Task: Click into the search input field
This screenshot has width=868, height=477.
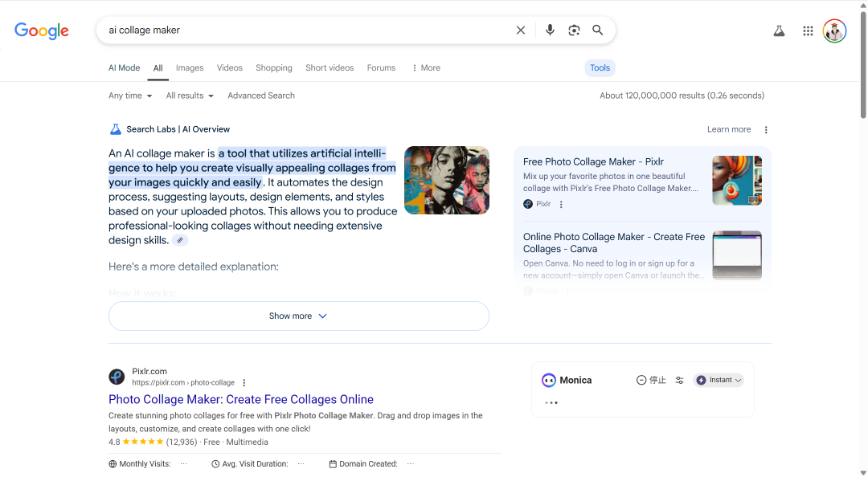Action: [307, 31]
